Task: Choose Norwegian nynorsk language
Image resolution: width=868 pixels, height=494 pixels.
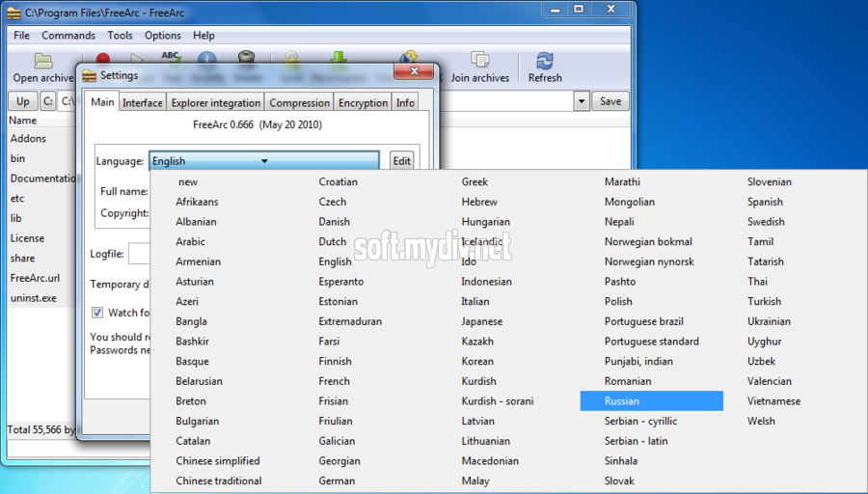Action: pos(649,261)
